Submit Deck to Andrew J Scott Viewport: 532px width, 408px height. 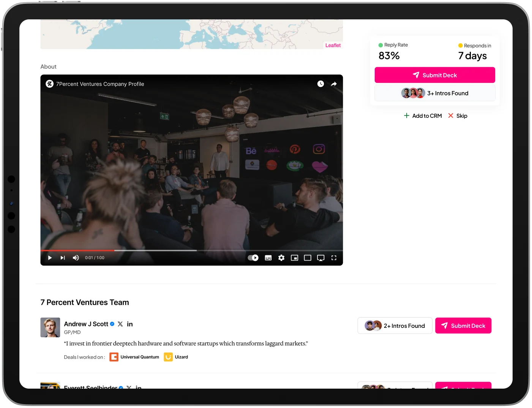click(463, 326)
